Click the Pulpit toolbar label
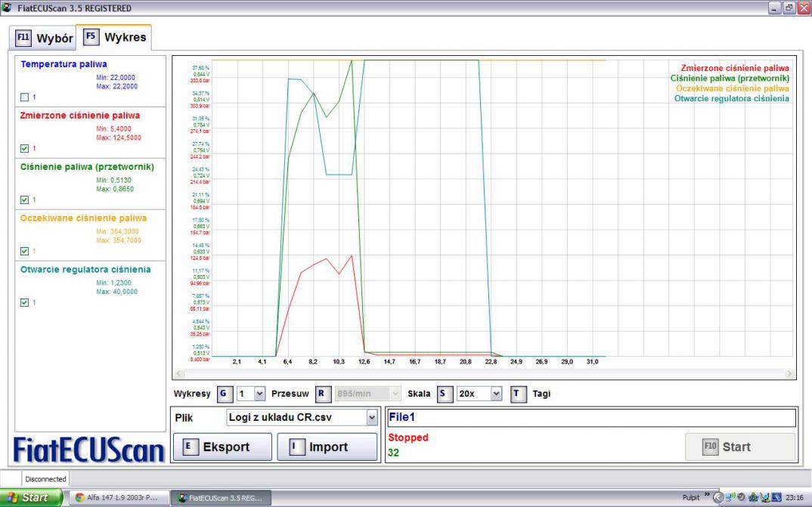Screen dimensions: 812x507 tap(691, 498)
